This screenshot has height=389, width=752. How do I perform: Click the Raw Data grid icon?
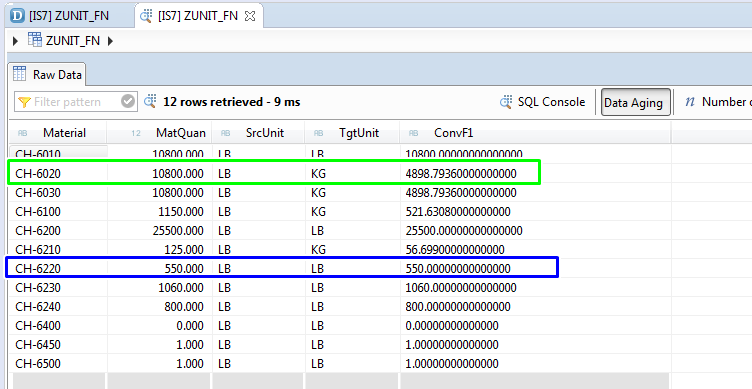[20, 74]
